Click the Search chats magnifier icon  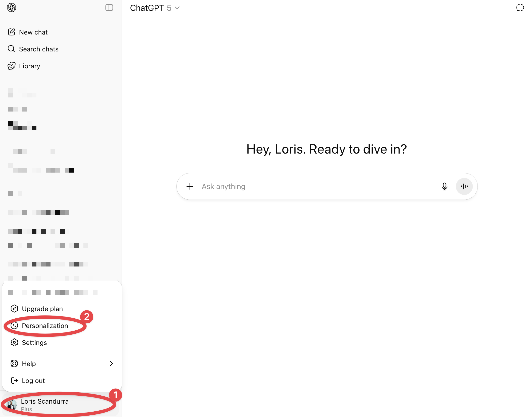coord(12,49)
